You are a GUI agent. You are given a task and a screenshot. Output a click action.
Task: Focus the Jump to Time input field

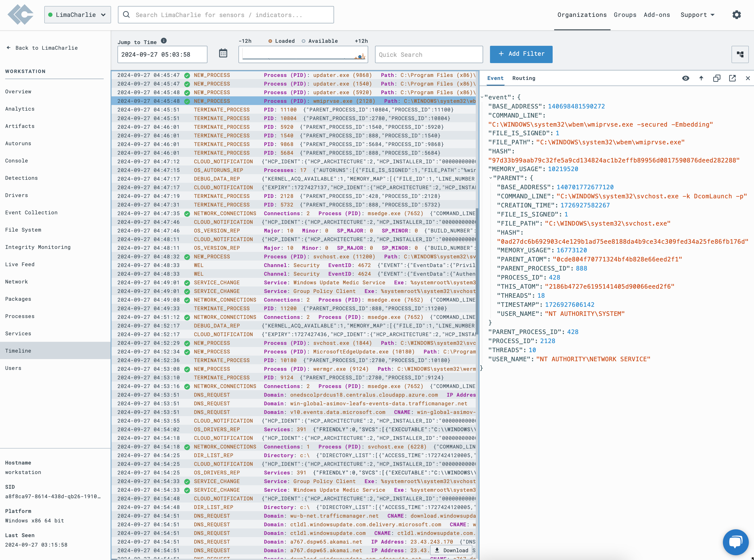click(162, 55)
